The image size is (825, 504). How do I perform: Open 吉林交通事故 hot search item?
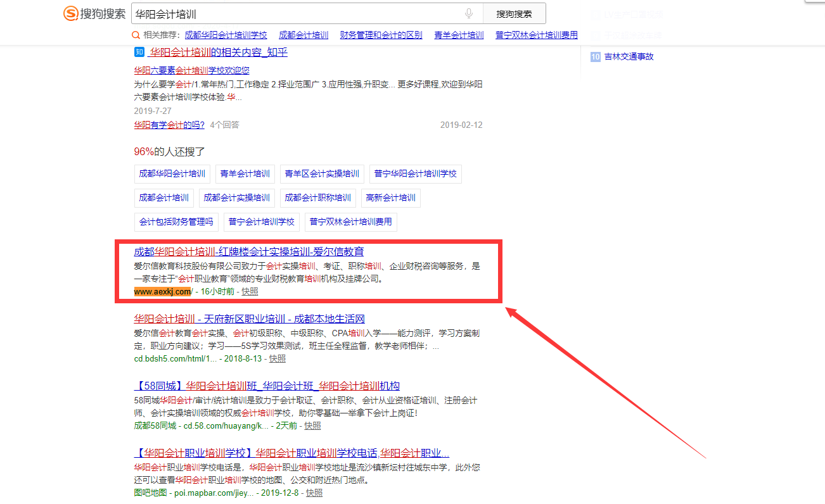(629, 56)
